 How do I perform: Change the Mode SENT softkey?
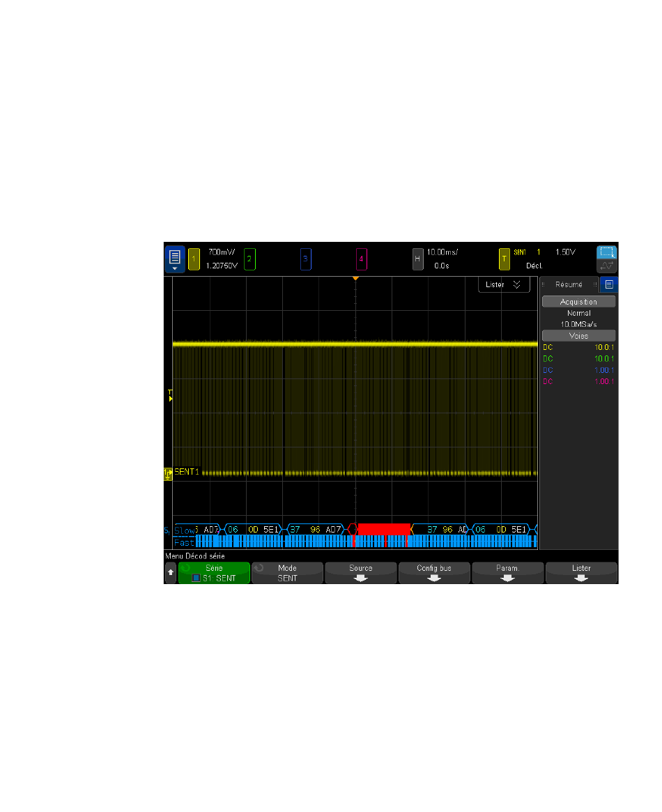coord(287,573)
